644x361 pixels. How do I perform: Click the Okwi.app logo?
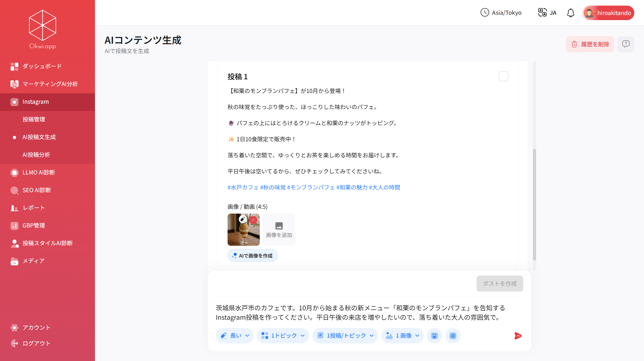tap(43, 29)
